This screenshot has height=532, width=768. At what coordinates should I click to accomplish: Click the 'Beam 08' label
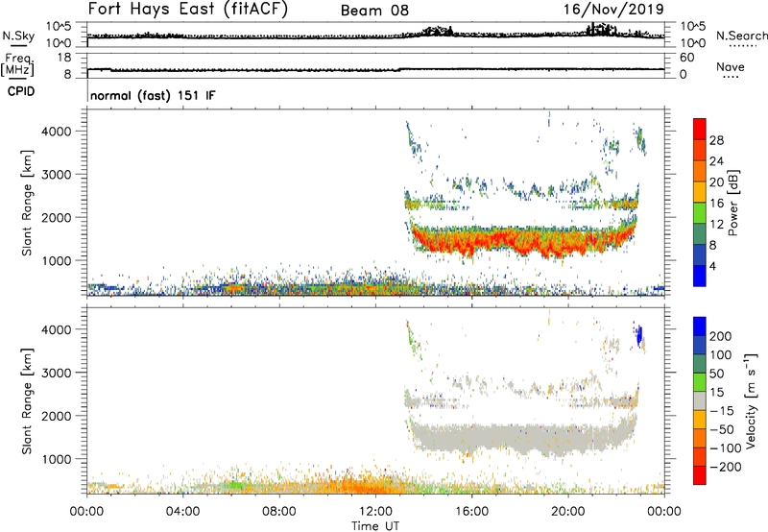(x=374, y=11)
